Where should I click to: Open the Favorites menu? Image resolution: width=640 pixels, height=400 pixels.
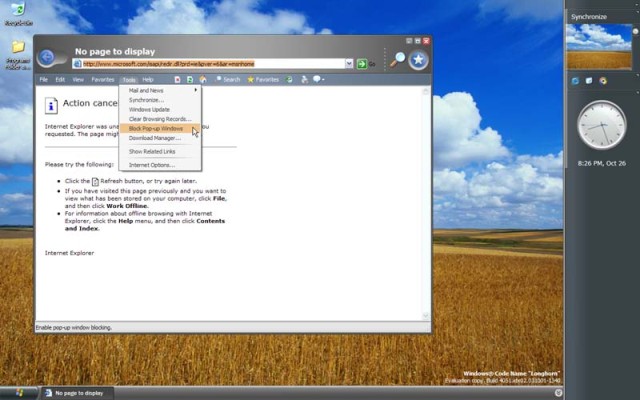102,80
